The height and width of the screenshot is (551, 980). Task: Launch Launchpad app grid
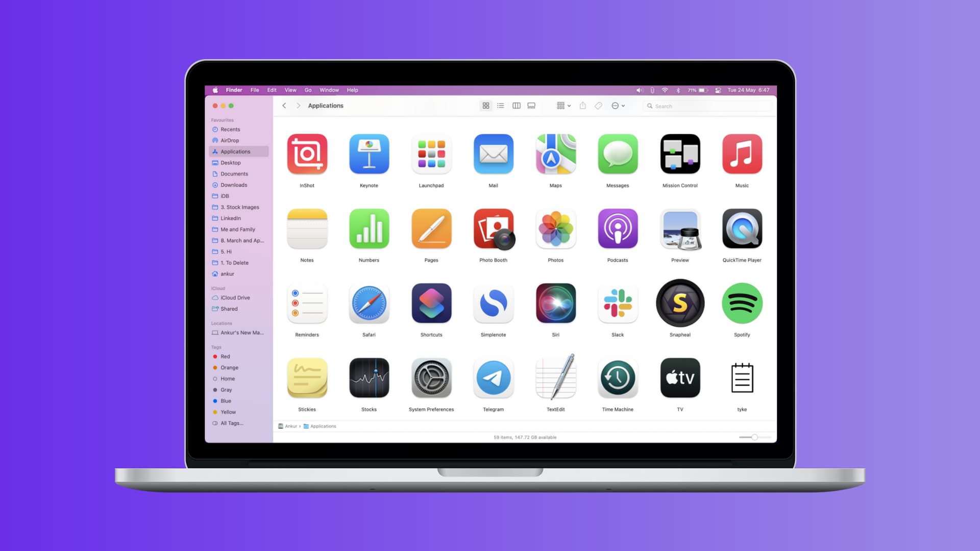click(x=431, y=154)
